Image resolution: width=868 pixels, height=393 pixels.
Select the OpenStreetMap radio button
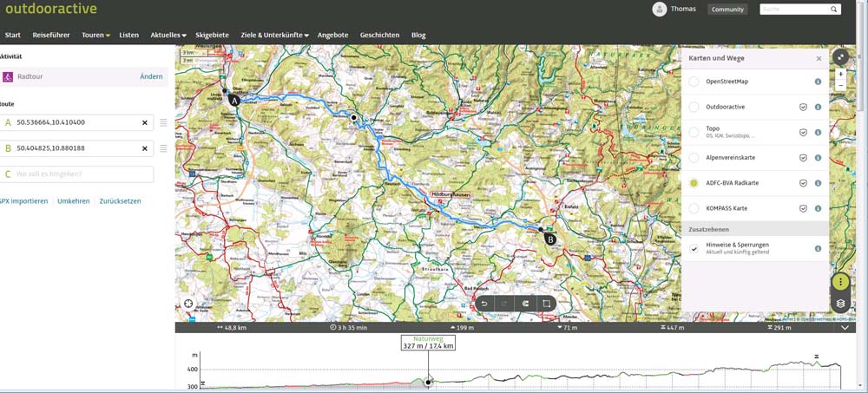click(x=694, y=82)
